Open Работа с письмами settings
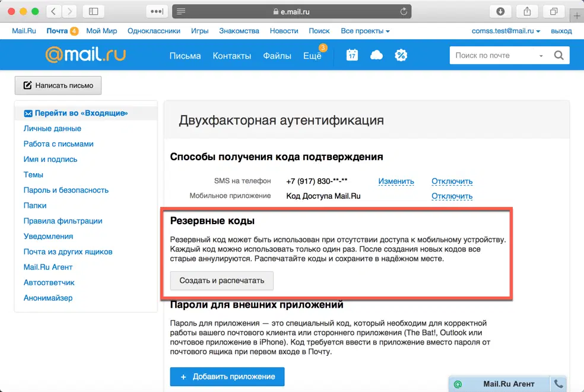Image resolution: width=584 pixels, height=392 pixels. tap(59, 144)
